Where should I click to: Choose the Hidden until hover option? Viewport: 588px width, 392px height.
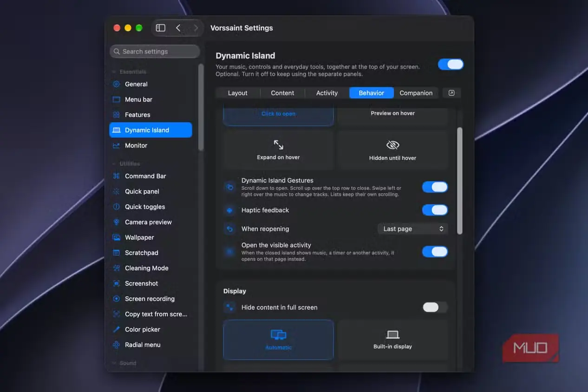pos(392,150)
